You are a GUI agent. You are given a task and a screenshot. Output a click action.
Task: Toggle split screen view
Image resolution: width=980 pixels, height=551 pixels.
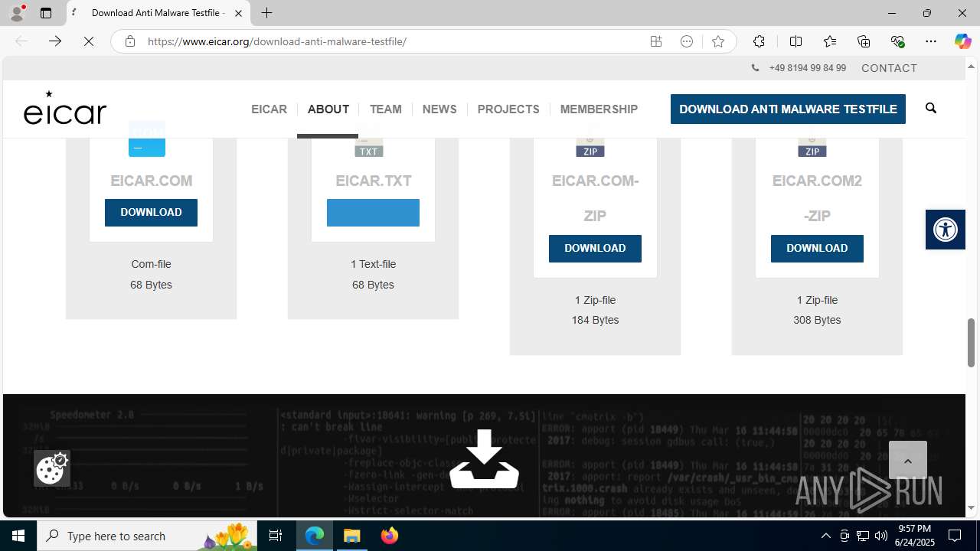[x=795, y=41]
